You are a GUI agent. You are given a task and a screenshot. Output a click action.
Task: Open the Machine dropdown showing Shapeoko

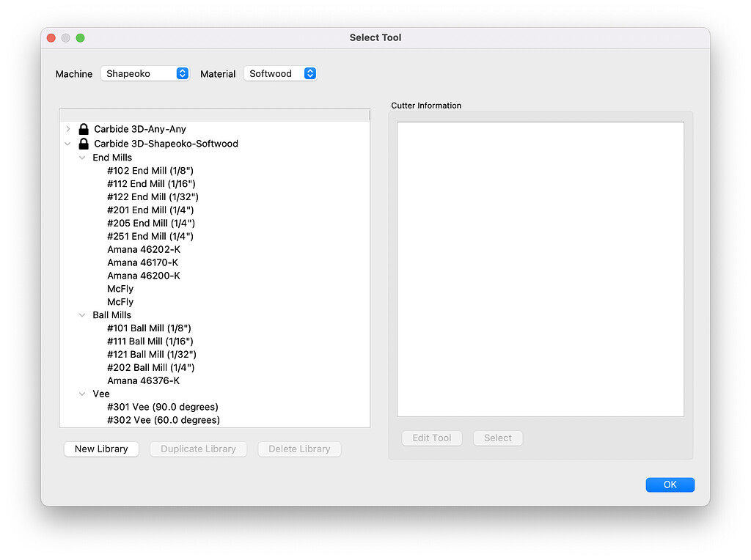[145, 74]
